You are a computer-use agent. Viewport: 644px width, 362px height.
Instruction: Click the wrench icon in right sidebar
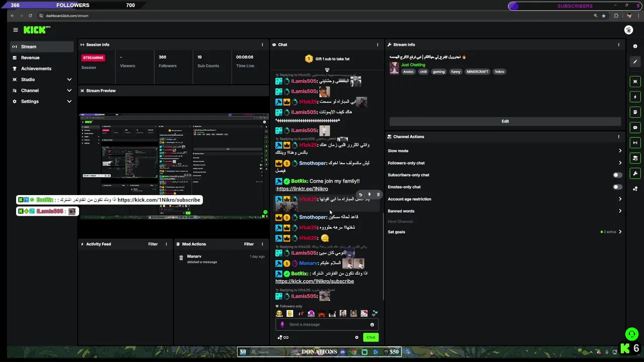[635, 173]
